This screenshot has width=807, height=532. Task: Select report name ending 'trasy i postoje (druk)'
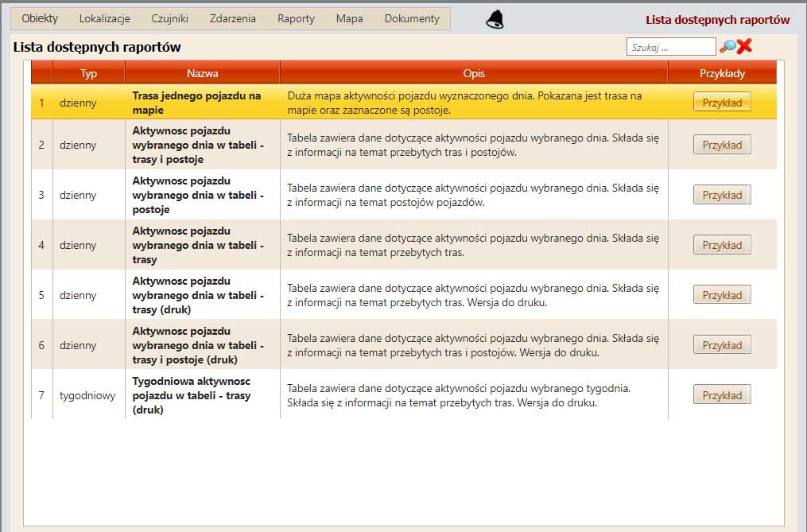pos(198,344)
